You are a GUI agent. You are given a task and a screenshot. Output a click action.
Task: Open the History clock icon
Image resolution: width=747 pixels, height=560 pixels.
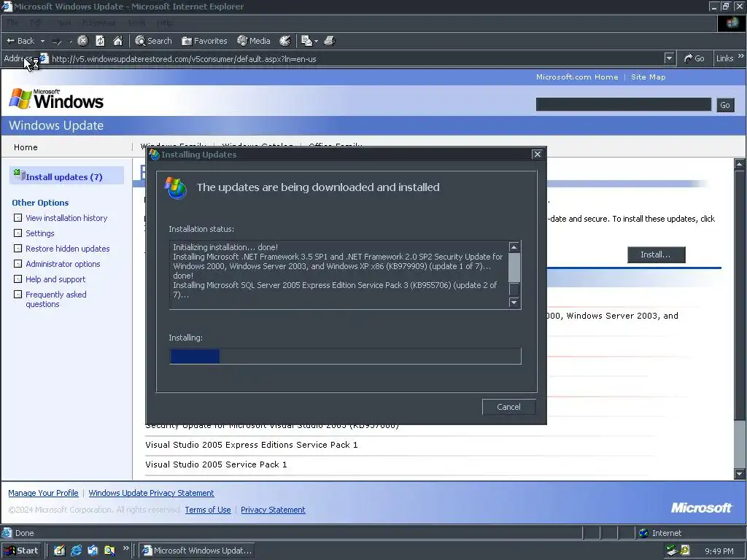click(x=285, y=41)
